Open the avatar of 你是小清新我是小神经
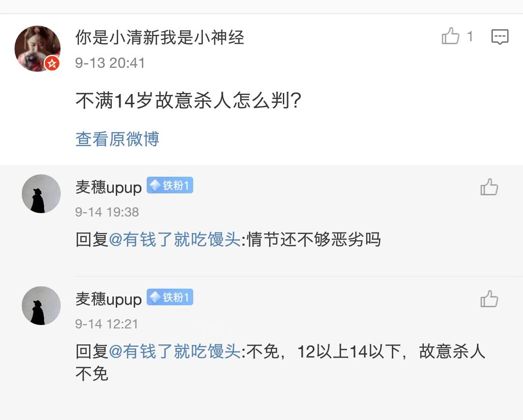 37,48
